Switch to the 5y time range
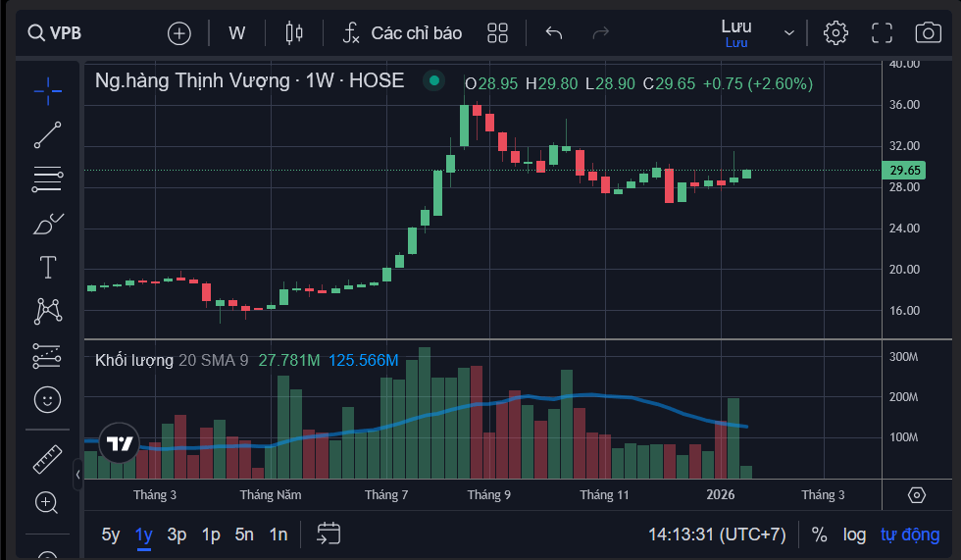961x560 pixels. (111, 535)
